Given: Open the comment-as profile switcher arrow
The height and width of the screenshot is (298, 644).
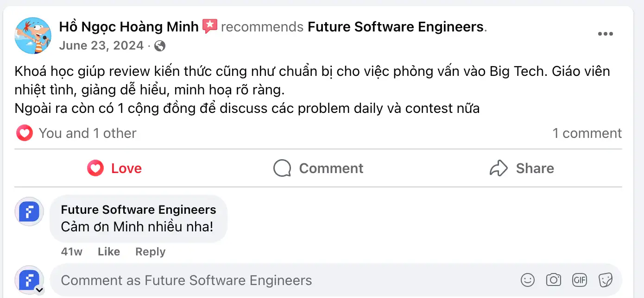Looking at the screenshot, I should (x=39, y=290).
